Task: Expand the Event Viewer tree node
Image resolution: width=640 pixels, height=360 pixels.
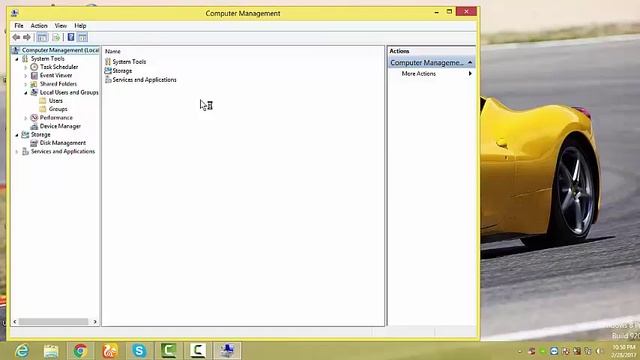Action: [x=26, y=76]
